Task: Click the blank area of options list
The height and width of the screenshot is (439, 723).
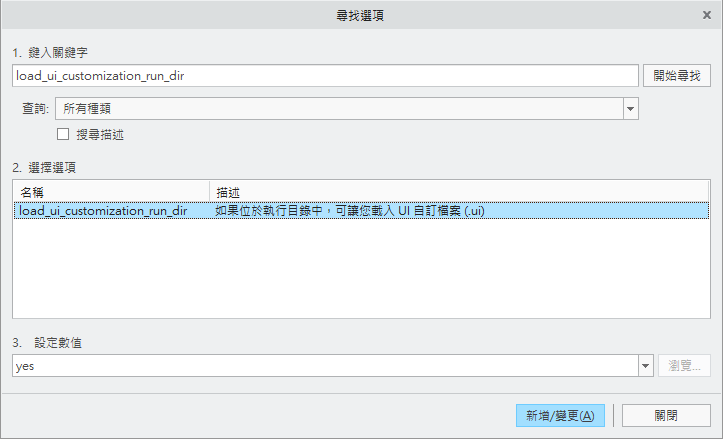Action: [360, 270]
